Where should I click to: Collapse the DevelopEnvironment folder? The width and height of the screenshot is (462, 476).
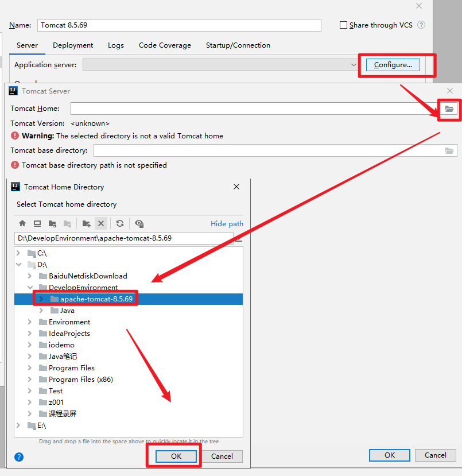tap(30, 287)
